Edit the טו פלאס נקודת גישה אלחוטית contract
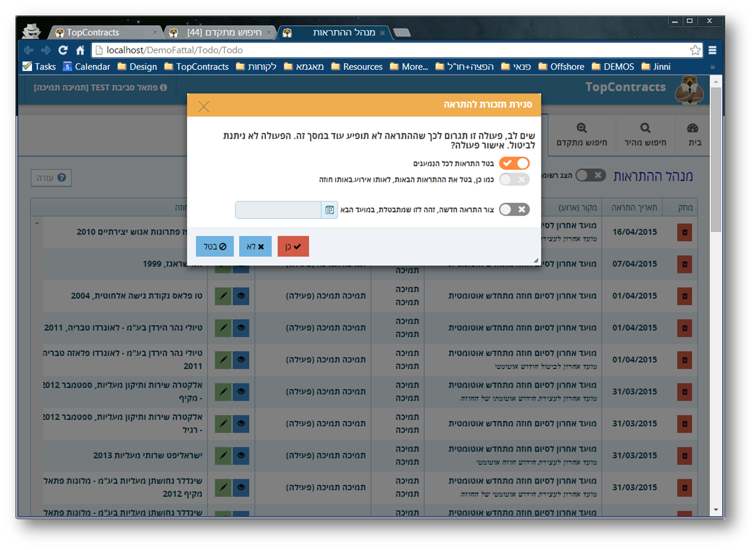 point(223,296)
